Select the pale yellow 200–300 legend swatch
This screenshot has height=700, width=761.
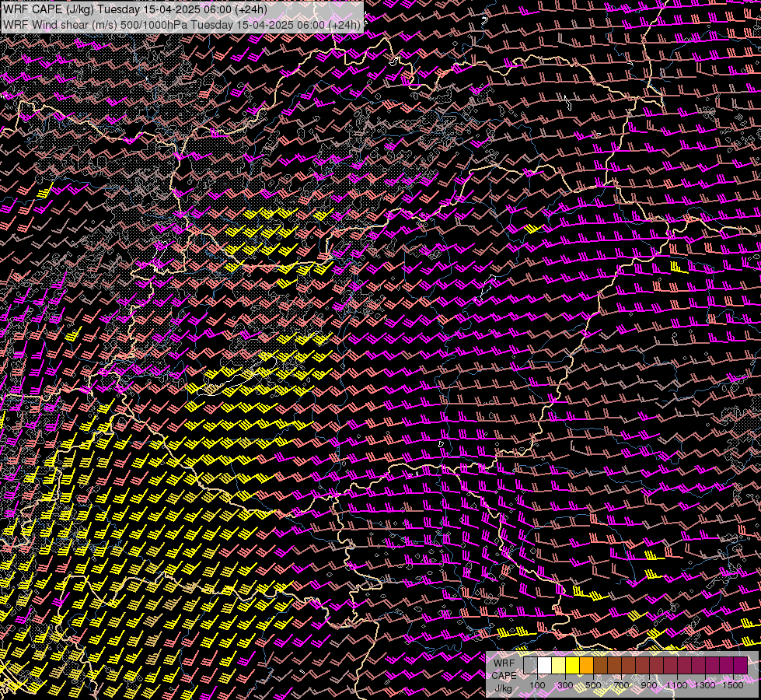click(x=559, y=666)
